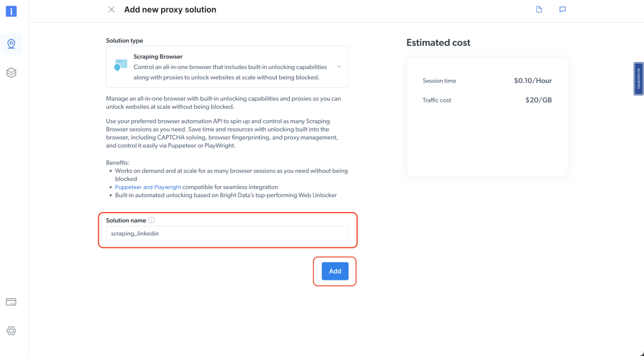Open the stacked layers sidebar icon
The width and height of the screenshot is (644, 356).
pos(11,73)
